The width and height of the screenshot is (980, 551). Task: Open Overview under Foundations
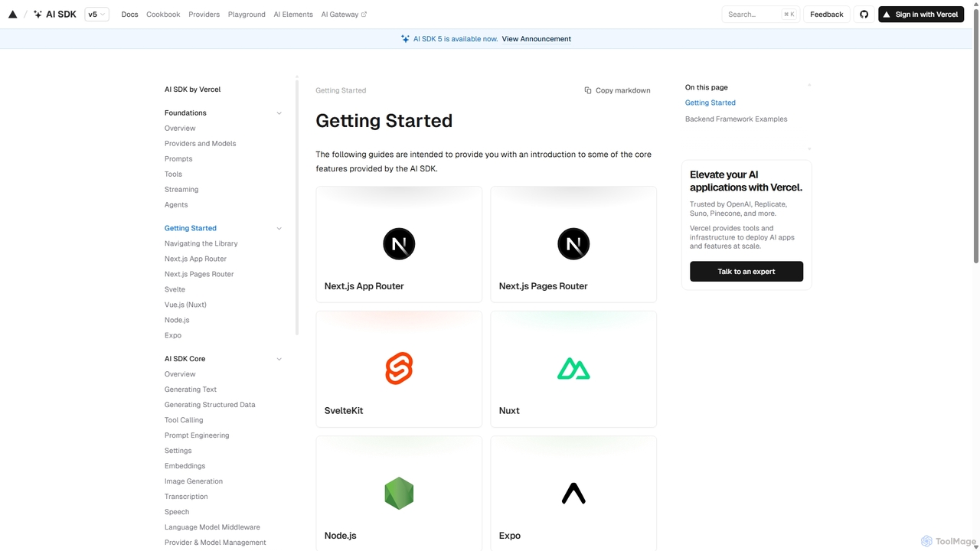(x=180, y=129)
